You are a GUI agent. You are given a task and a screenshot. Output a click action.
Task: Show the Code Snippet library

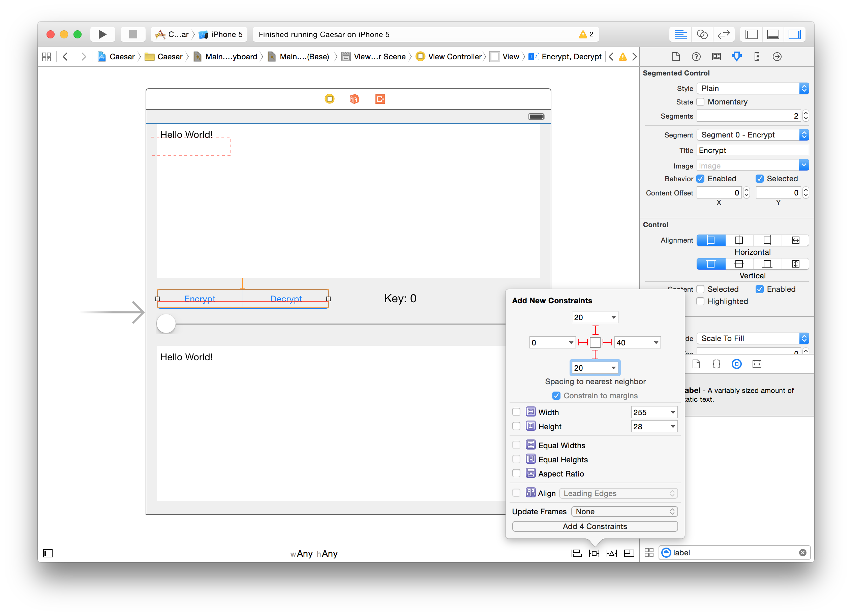tap(717, 364)
